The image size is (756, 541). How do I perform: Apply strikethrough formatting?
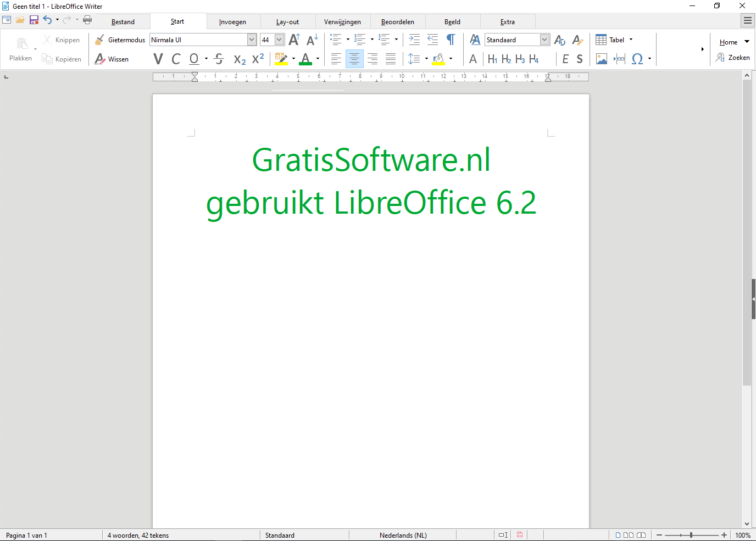tap(219, 59)
